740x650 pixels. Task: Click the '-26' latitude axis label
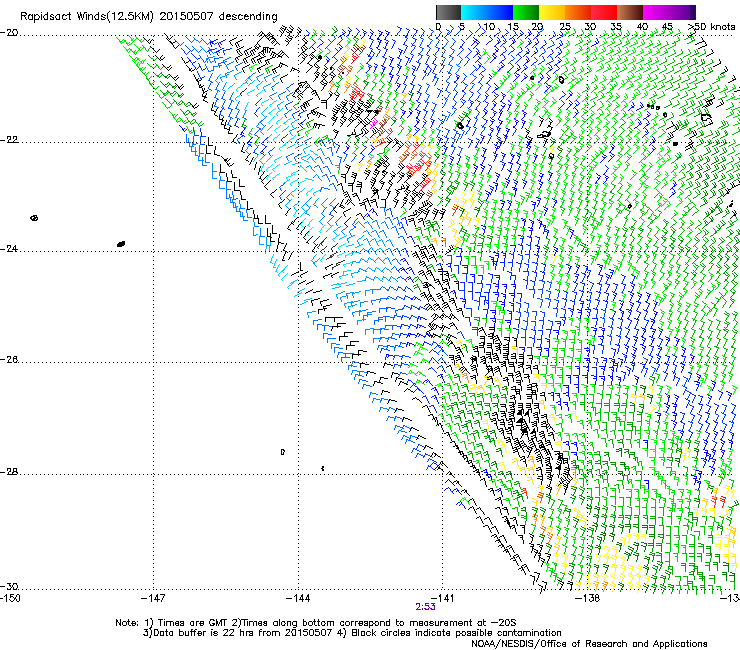click(x=9, y=360)
